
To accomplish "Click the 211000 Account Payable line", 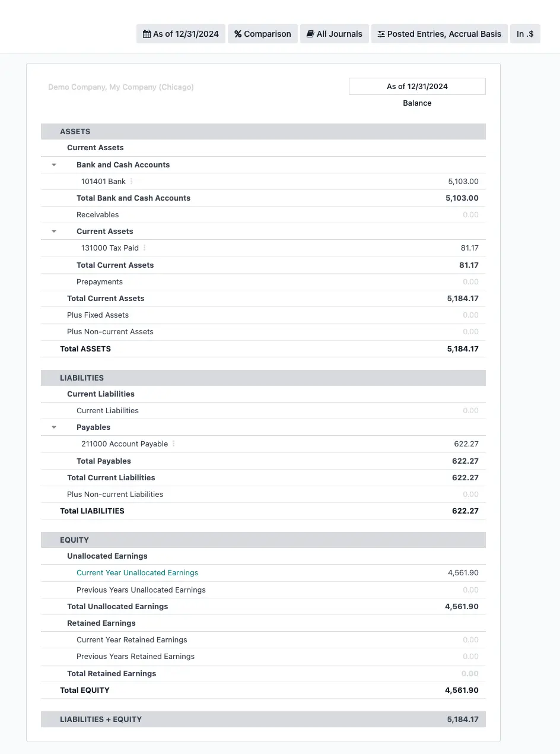I will coord(125,443).
